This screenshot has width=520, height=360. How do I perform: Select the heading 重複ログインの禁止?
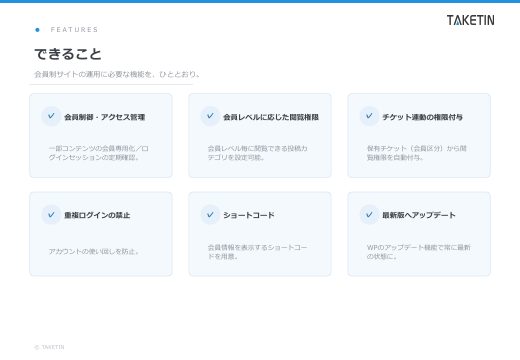[97, 215]
